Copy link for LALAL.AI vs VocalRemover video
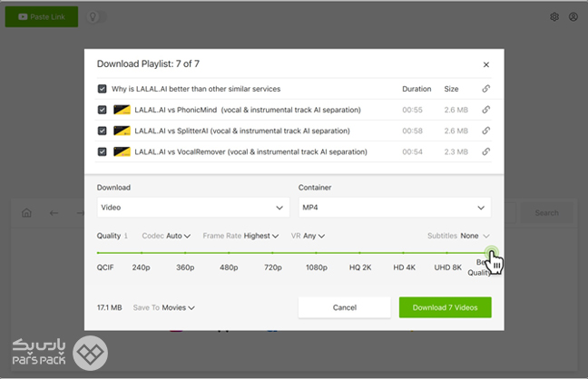The height and width of the screenshot is (379, 588). tap(486, 151)
